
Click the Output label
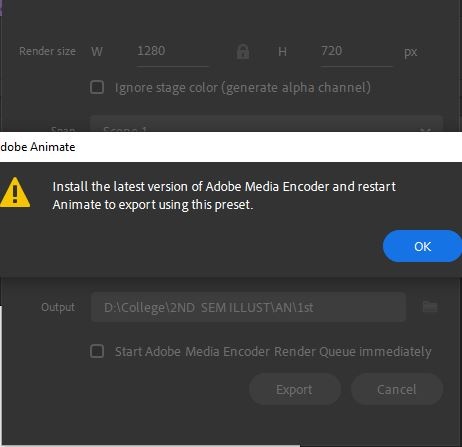[x=58, y=307]
